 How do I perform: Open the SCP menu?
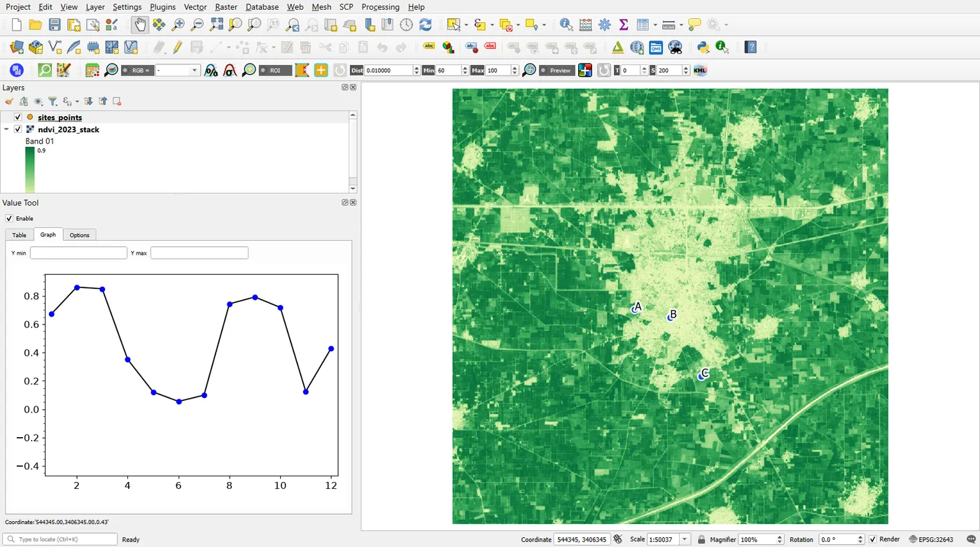(x=346, y=7)
